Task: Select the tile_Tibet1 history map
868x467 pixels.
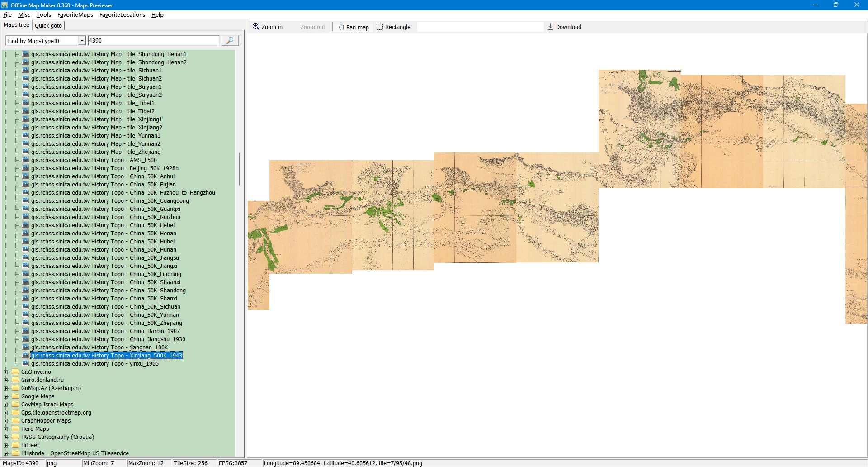Action: click(x=93, y=103)
